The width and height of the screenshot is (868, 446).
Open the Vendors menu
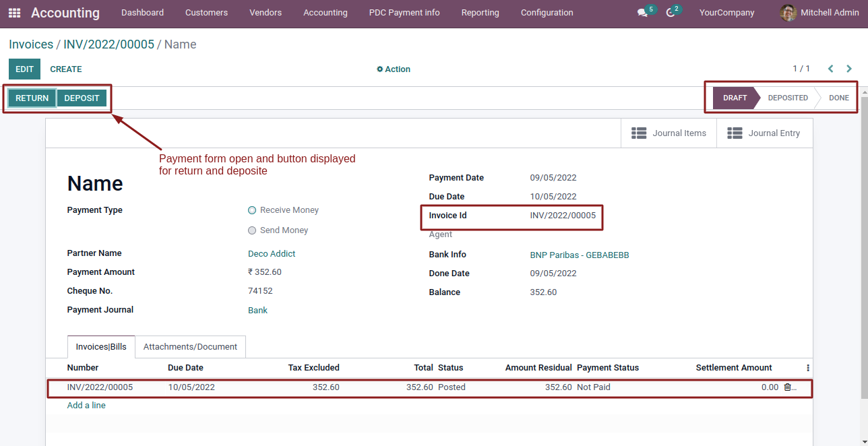(x=266, y=13)
